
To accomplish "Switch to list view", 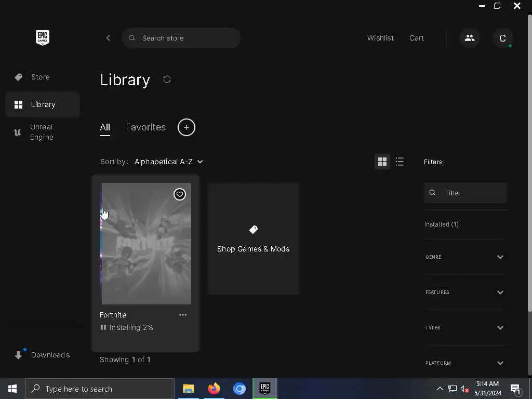I will (400, 162).
